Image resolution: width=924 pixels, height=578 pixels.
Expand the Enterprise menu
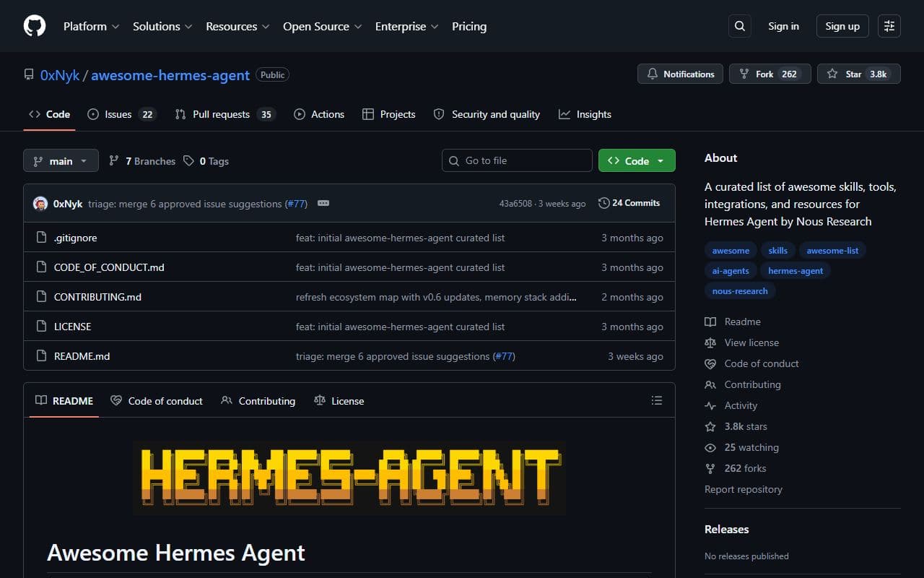pos(406,26)
